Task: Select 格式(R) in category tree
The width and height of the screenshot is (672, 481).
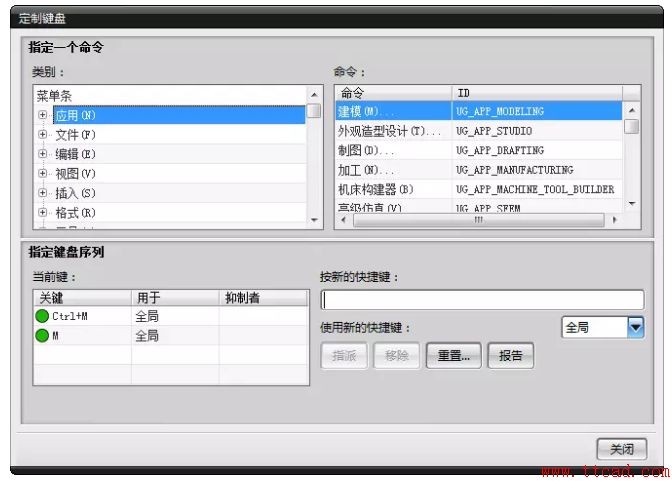Action: coord(75,213)
